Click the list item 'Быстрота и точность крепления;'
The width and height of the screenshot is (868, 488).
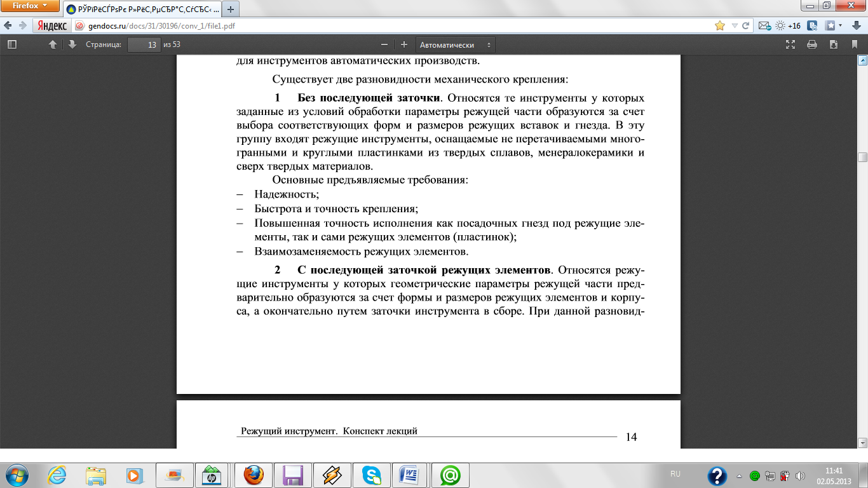point(336,208)
